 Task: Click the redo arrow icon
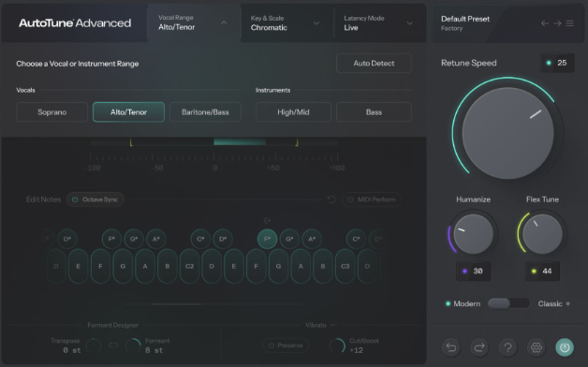click(479, 347)
